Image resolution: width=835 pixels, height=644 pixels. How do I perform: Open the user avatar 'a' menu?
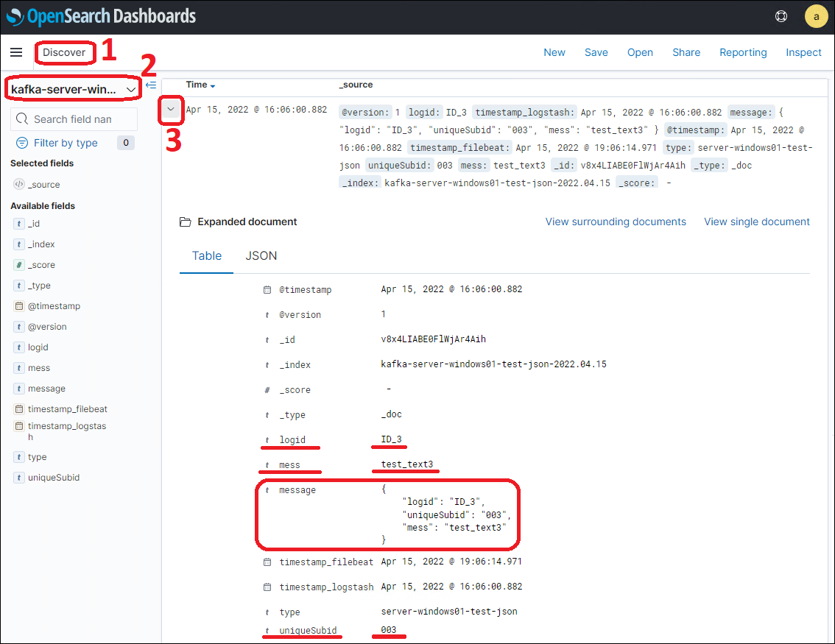(816, 16)
